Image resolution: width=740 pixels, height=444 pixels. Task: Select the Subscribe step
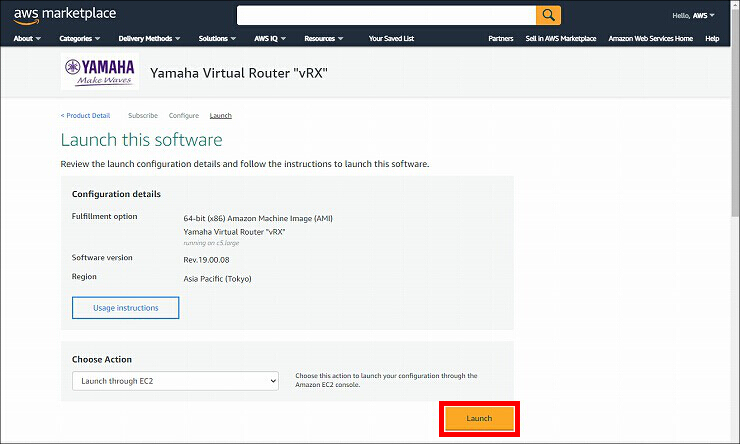click(143, 115)
